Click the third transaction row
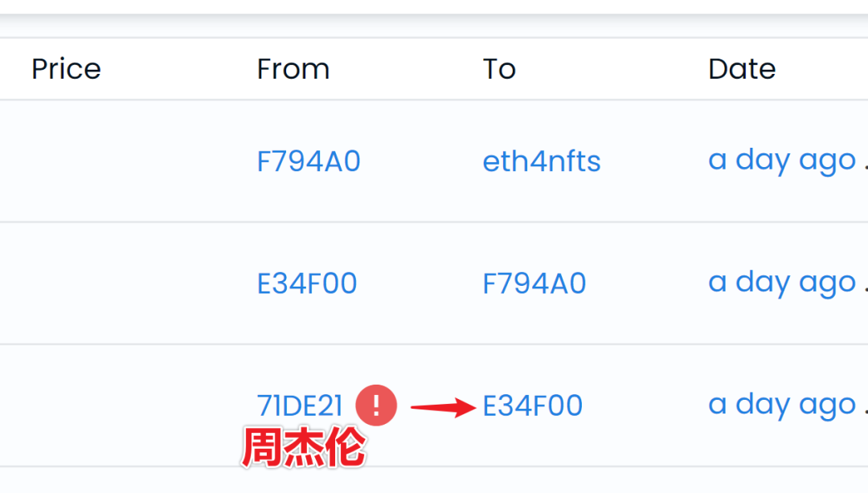This screenshot has width=868, height=493. tap(434, 405)
